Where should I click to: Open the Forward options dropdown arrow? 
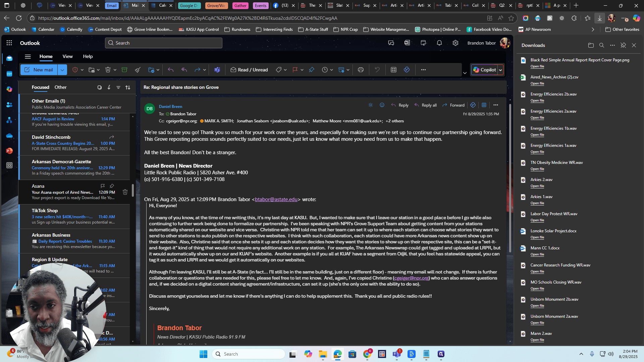coord(204,70)
